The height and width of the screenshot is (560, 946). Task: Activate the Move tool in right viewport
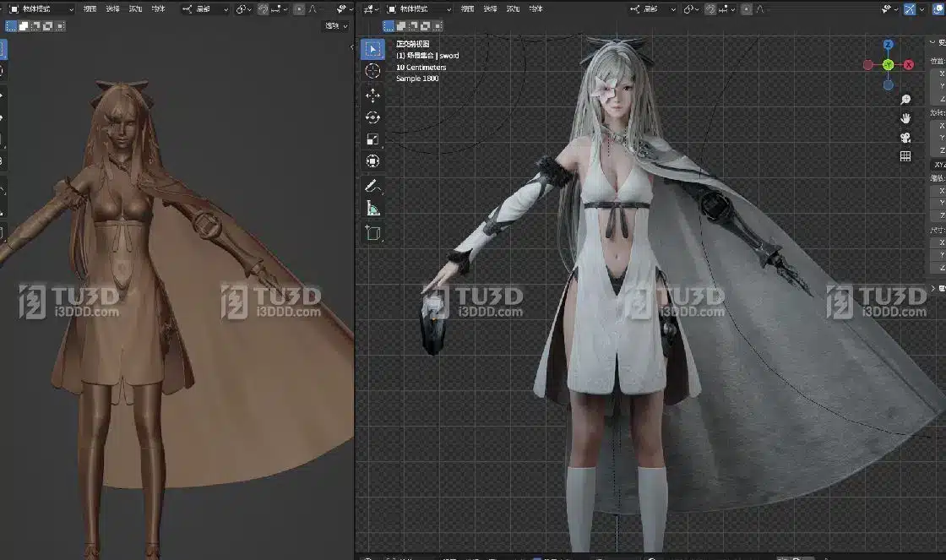(x=372, y=95)
